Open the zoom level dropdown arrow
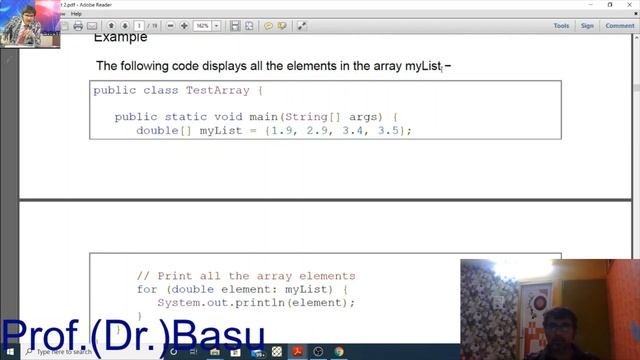This screenshot has height=360, width=640. (x=217, y=26)
